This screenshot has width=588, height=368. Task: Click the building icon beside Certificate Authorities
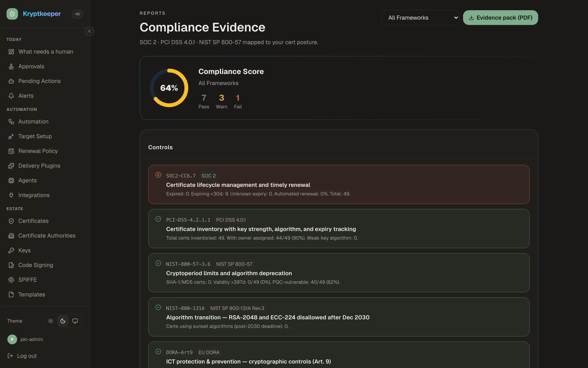click(11, 236)
